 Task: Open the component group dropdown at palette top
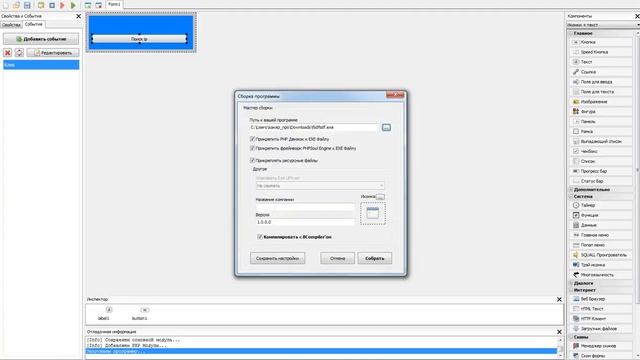tap(602, 25)
